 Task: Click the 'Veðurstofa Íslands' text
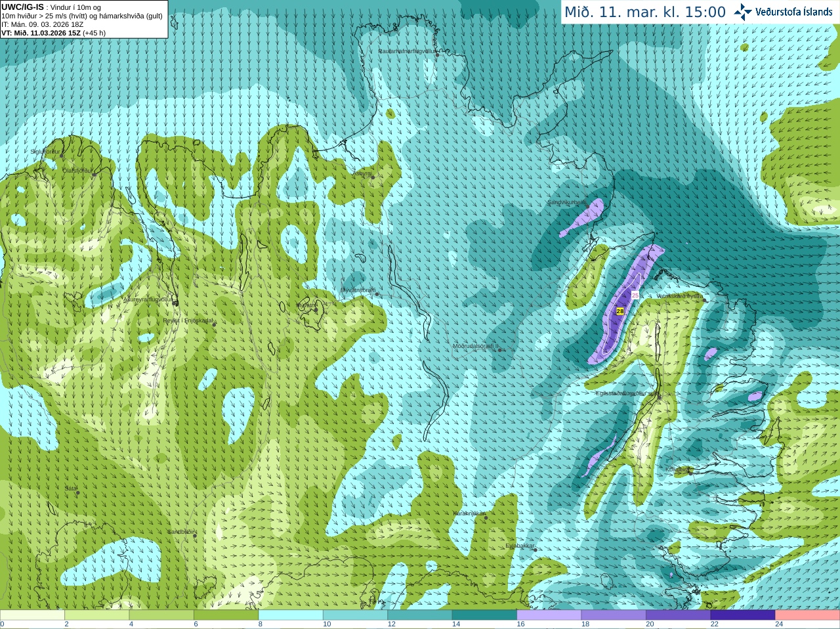[x=794, y=12]
